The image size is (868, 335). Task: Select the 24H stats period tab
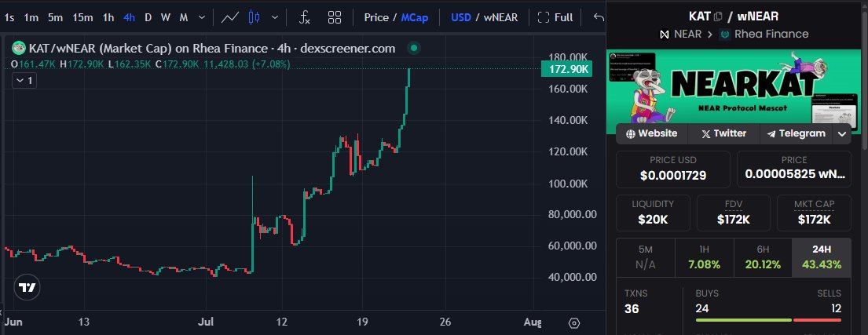822,257
